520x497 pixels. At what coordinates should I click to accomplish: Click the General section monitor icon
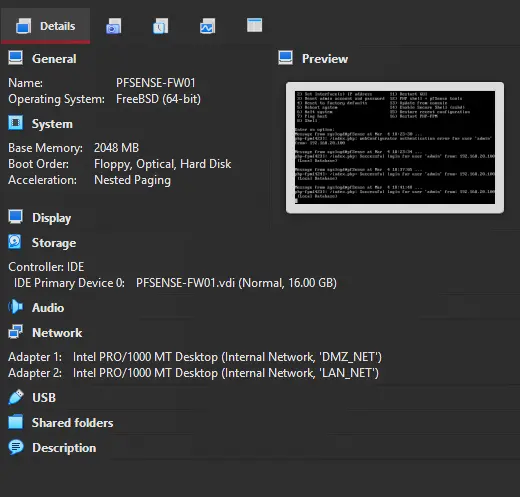pos(16,58)
